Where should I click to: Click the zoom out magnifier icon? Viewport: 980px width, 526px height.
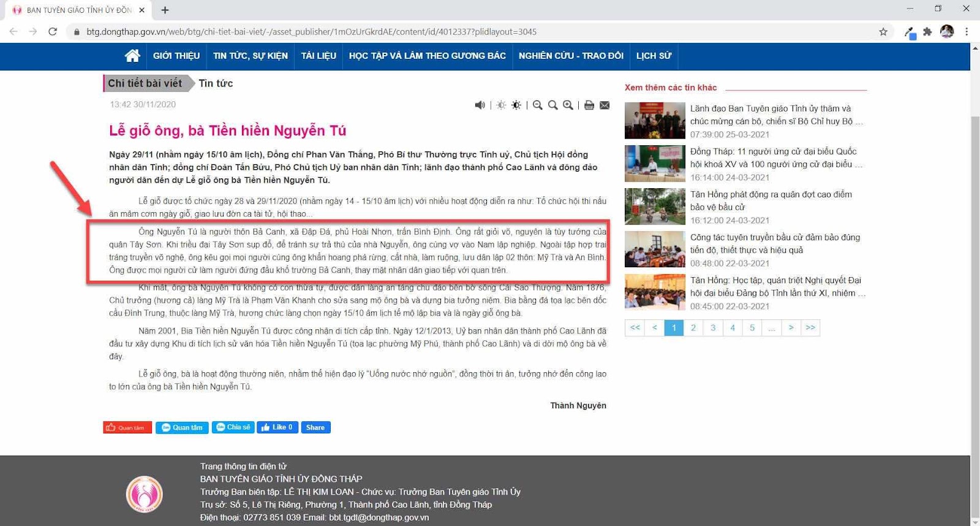point(538,105)
